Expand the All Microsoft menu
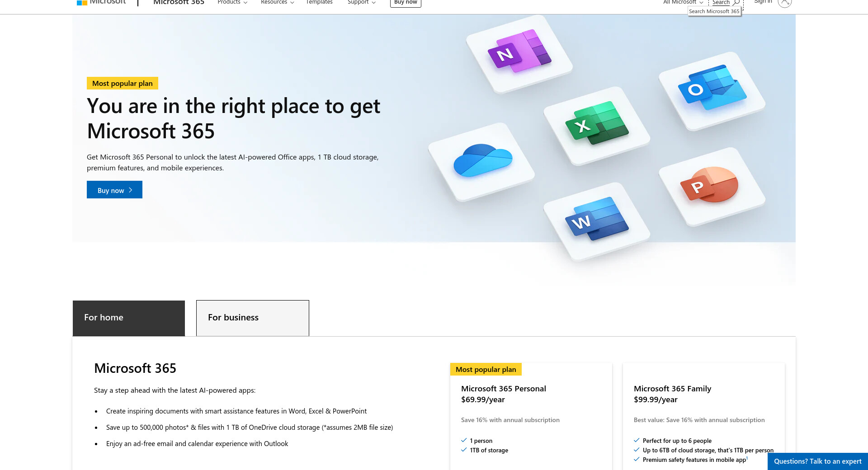Screen dimensions: 868x470 683,2
